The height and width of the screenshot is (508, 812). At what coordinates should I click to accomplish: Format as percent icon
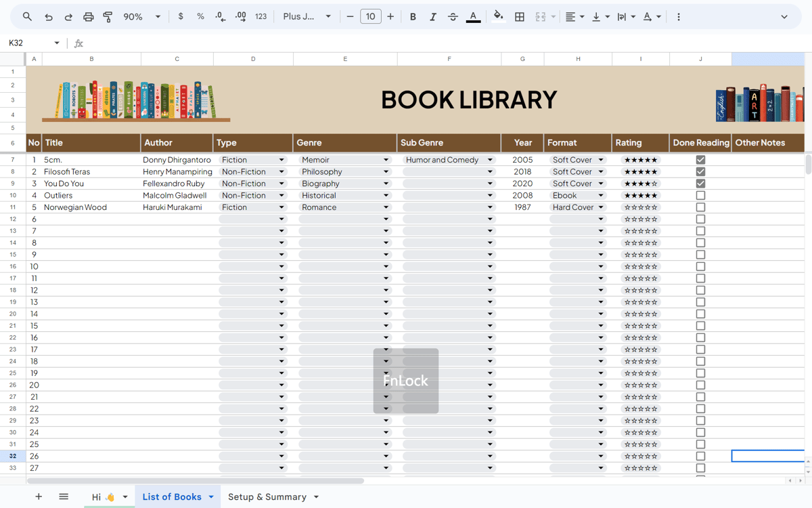(200, 17)
